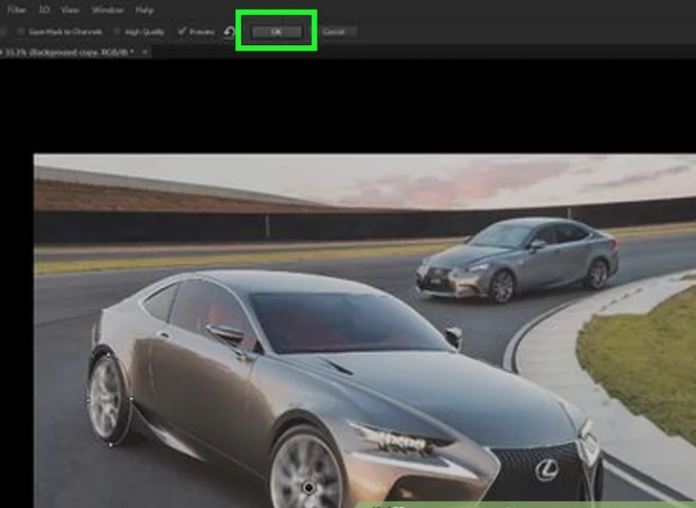Select the background copy document tab
696x508 pixels.
click(x=70, y=51)
